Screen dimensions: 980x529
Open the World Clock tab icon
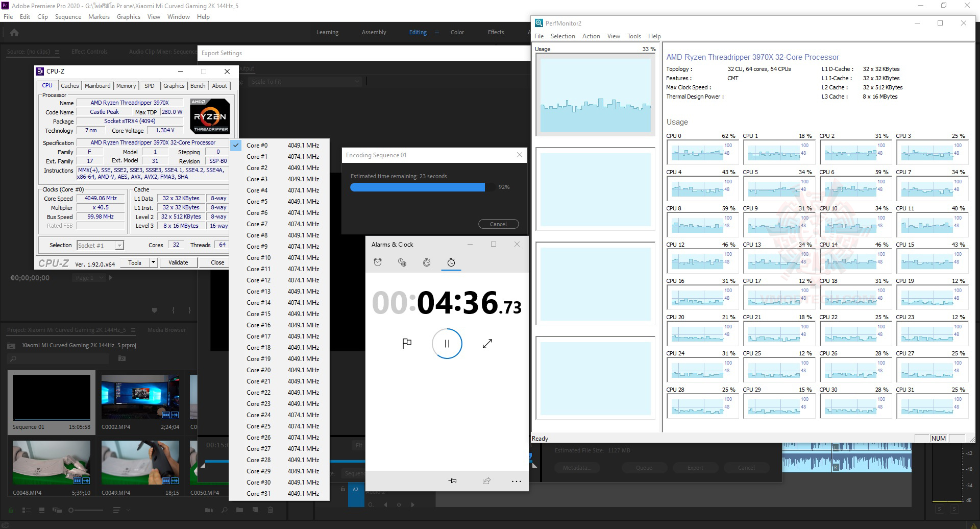[x=402, y=262]
